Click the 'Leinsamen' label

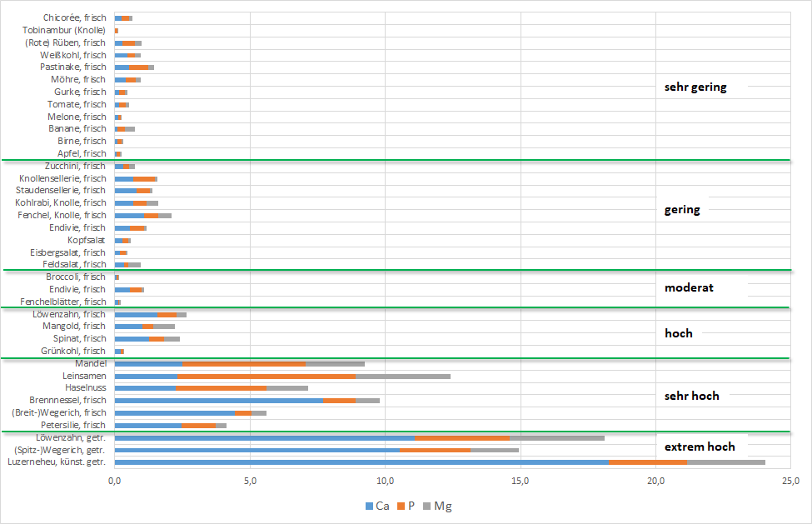(84, 376)
